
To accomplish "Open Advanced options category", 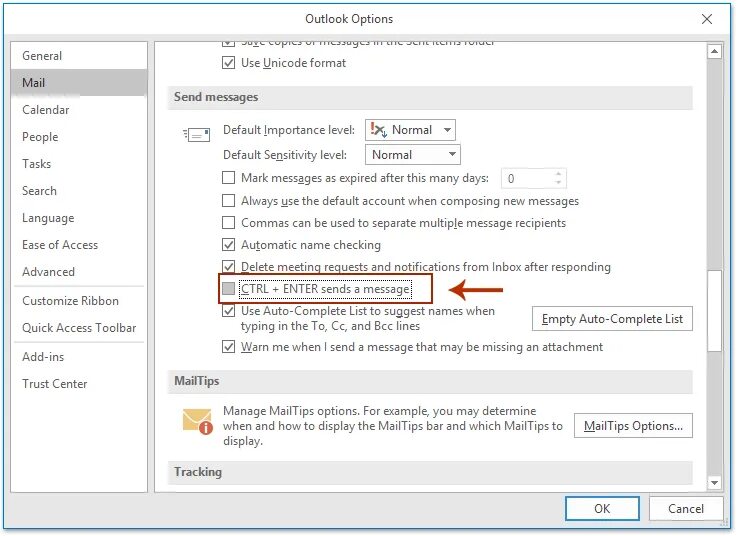I will click(79, 272).
